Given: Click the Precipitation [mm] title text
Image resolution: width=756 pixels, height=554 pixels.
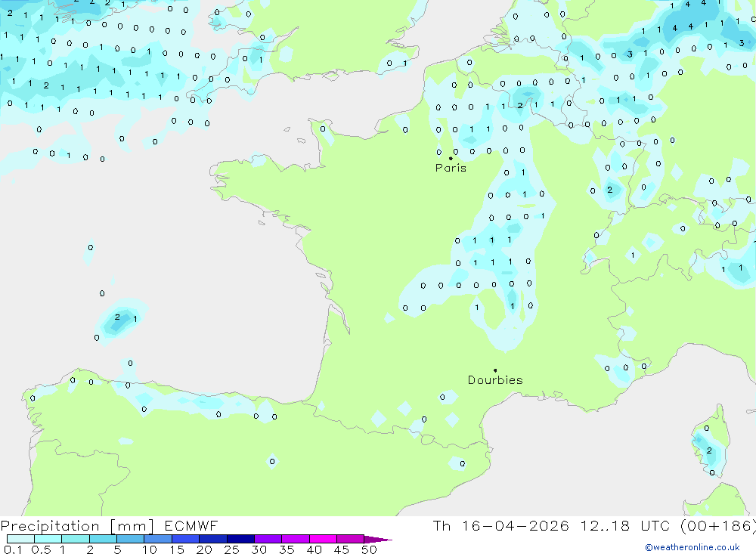Looking at the screenshot, I should [x=77, y=526].
